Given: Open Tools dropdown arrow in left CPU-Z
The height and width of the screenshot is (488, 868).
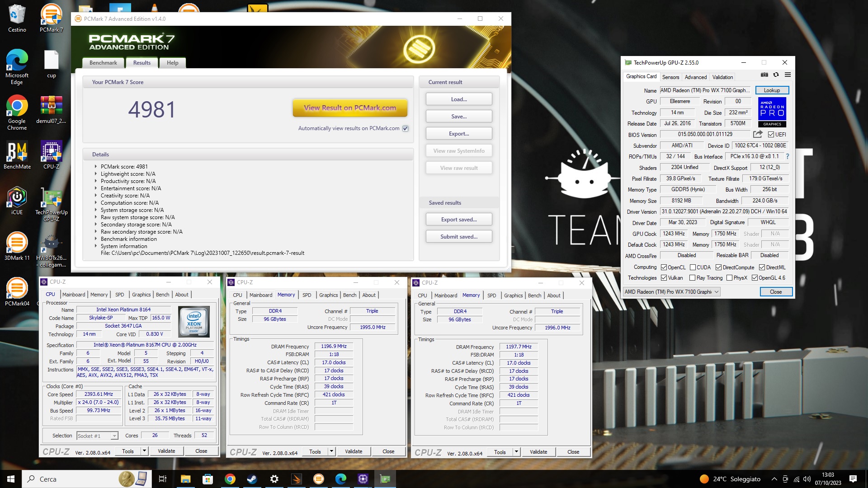Looking at the screenshot, I should 144,451.
